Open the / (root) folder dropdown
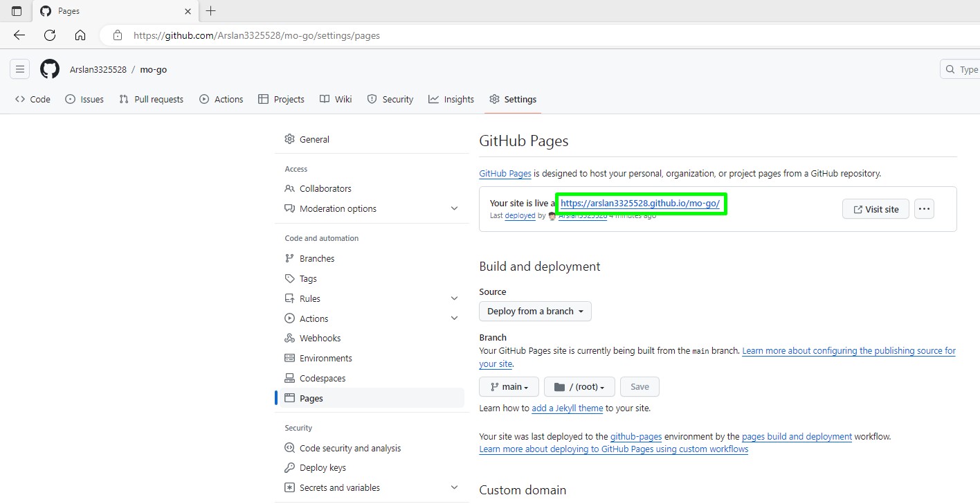This screenshot has height=504, width=980. click(x=579, y=387)
